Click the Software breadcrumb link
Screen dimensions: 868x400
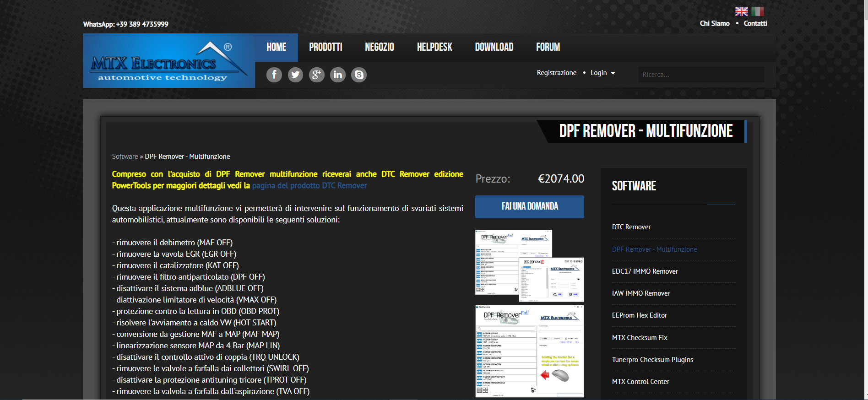125,157
